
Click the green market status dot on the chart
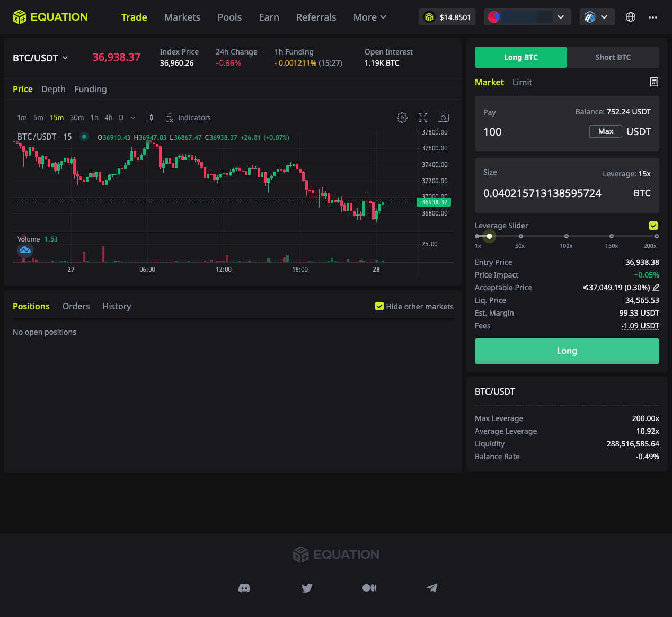click(x=84, y=137)
